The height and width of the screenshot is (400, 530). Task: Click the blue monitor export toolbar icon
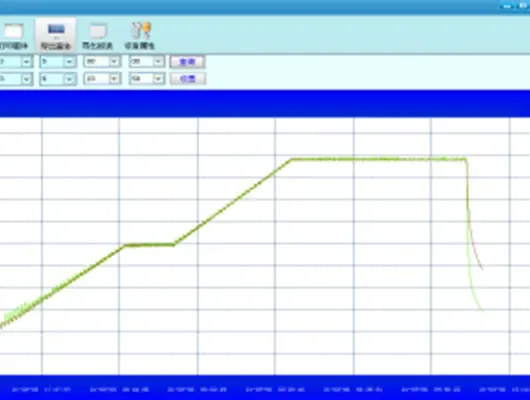56,30
